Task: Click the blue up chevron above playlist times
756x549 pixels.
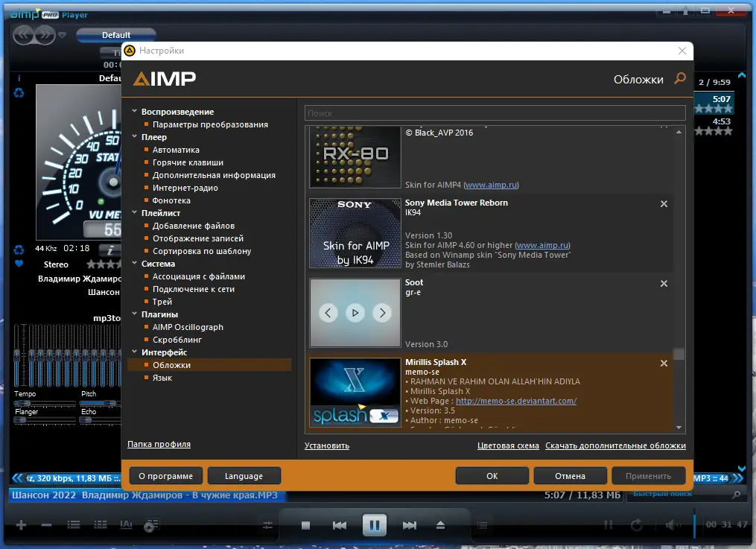Action: pyautogui.click(x=742, y=75)
